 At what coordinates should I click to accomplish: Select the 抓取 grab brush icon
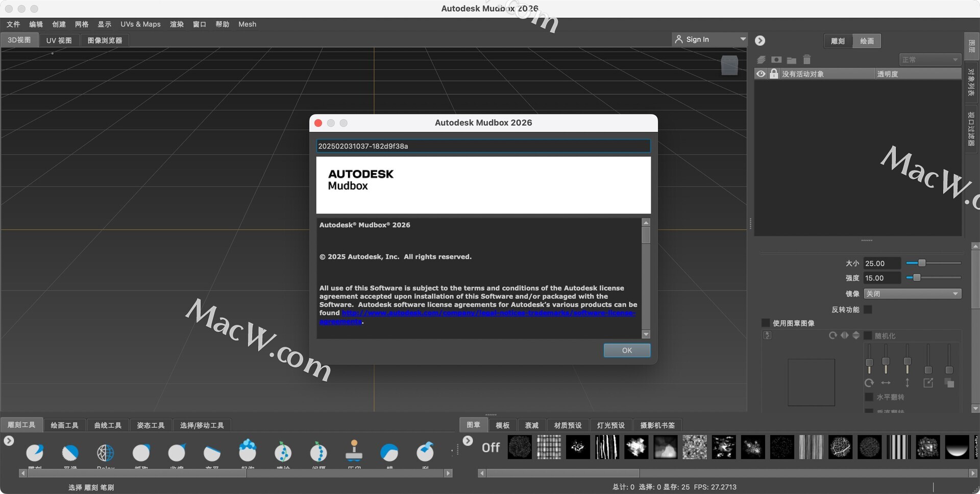pyautogui.click(x=141, y=452)
